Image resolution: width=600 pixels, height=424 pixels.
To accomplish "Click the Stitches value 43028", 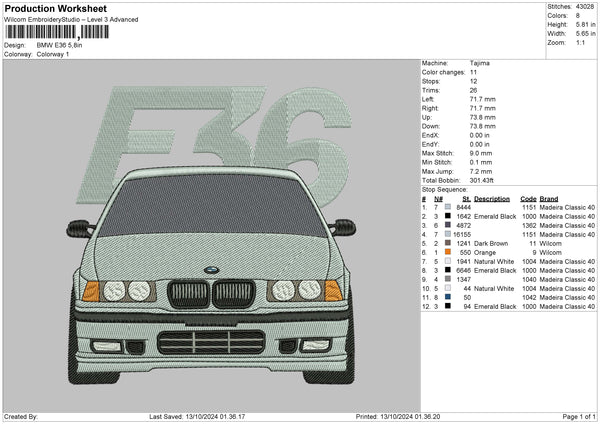I will pyautogui.click(x=585, y=7).
